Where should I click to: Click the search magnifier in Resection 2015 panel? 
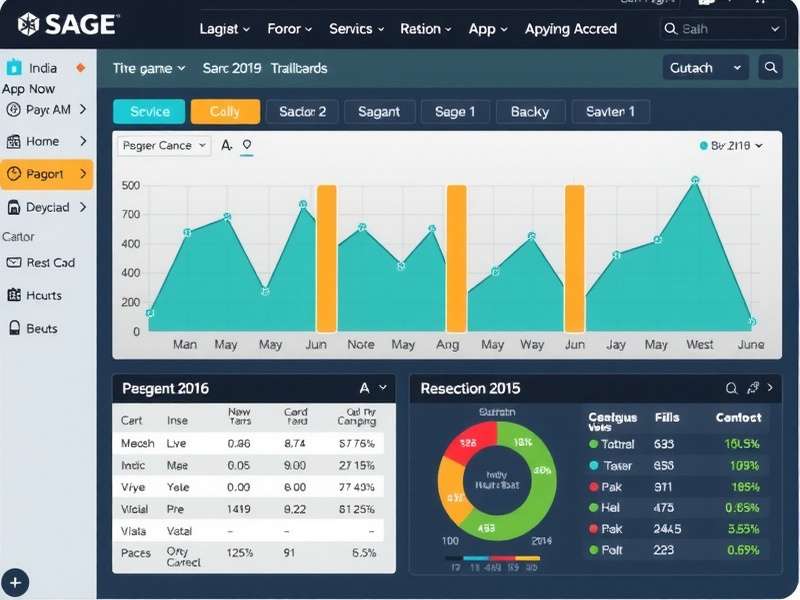(733, 388)
